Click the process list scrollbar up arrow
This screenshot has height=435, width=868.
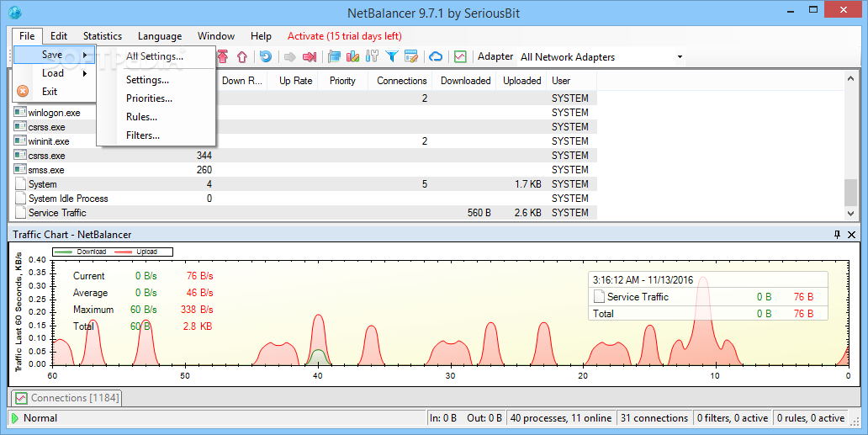pyautogui.click(x=851, y=78)
